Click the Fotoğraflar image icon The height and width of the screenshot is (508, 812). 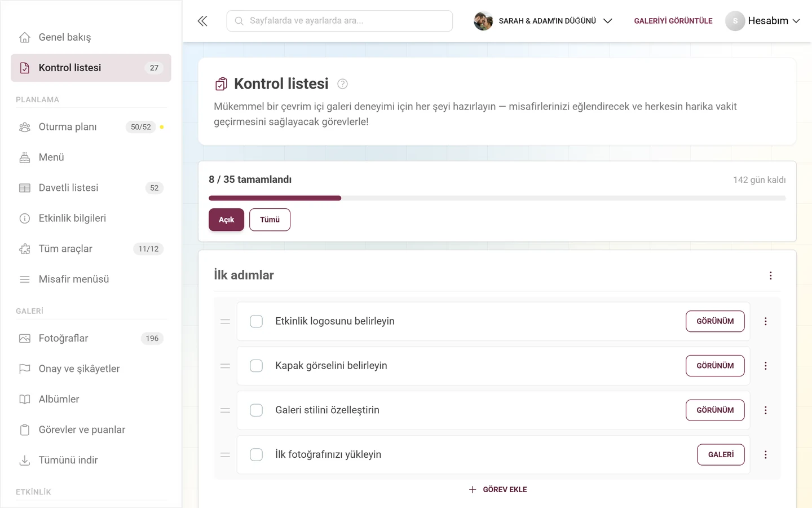coord(25,339)
